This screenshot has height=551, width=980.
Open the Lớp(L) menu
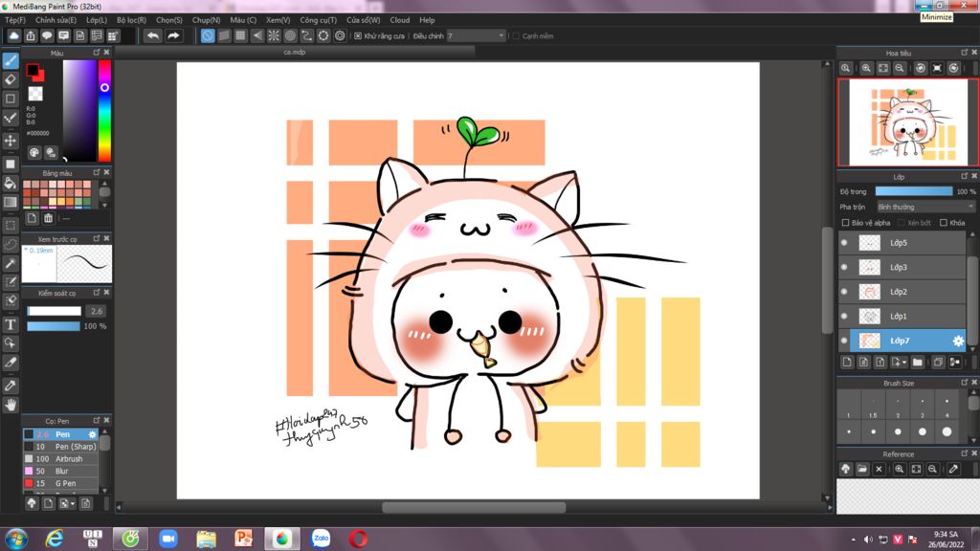point(97,20)
